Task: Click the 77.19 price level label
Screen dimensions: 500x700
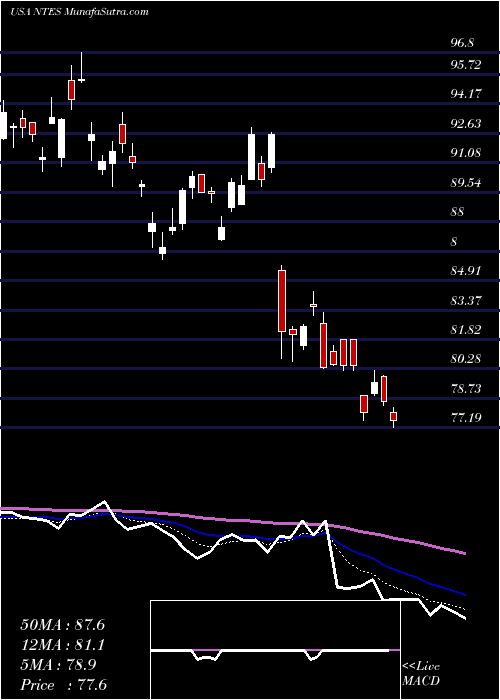Action: click(x=467, y=418)
